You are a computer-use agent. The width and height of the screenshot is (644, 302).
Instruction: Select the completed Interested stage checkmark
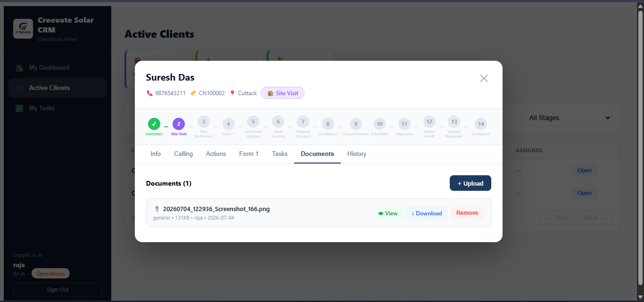tap(154, 124)
